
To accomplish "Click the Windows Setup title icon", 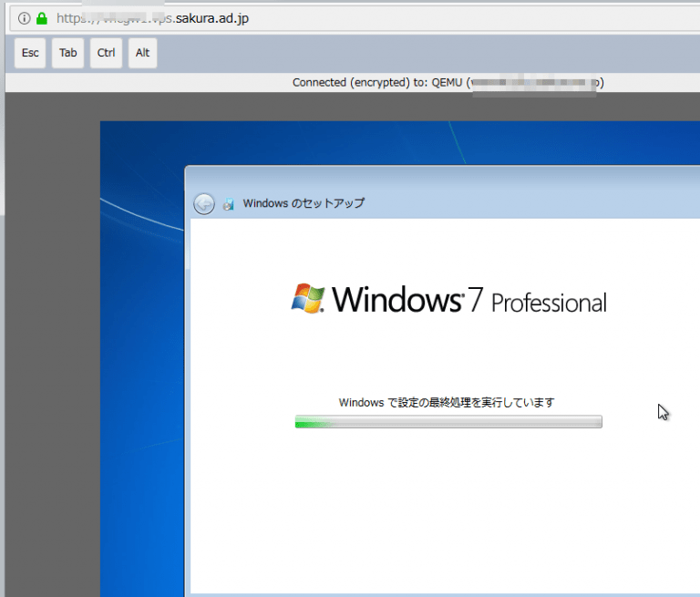I will (x=229, y=204).
